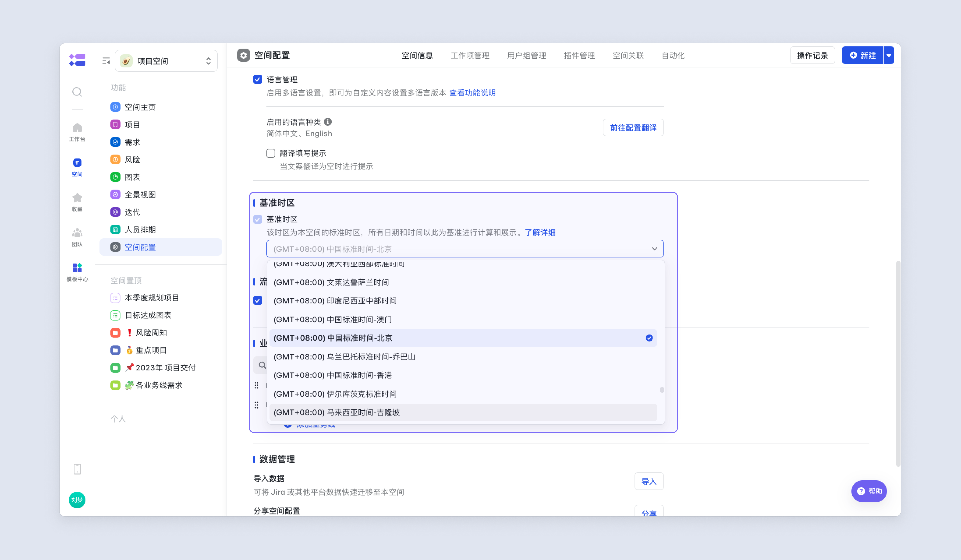Click the 项目 bookmark icon
961x560 pixels.
(x=115, y=125)
